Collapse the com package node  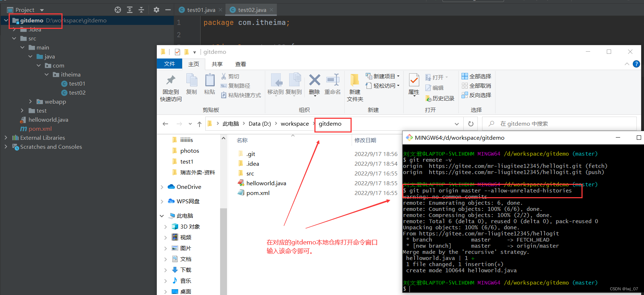(x=39, y=65)
